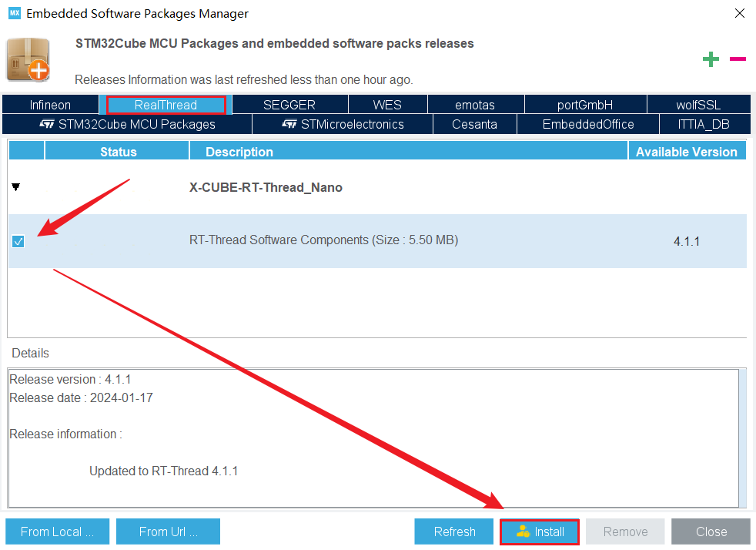The image size is (756, 550).
Task: Open the wolfSSL tab
Action: pos(698,104)
